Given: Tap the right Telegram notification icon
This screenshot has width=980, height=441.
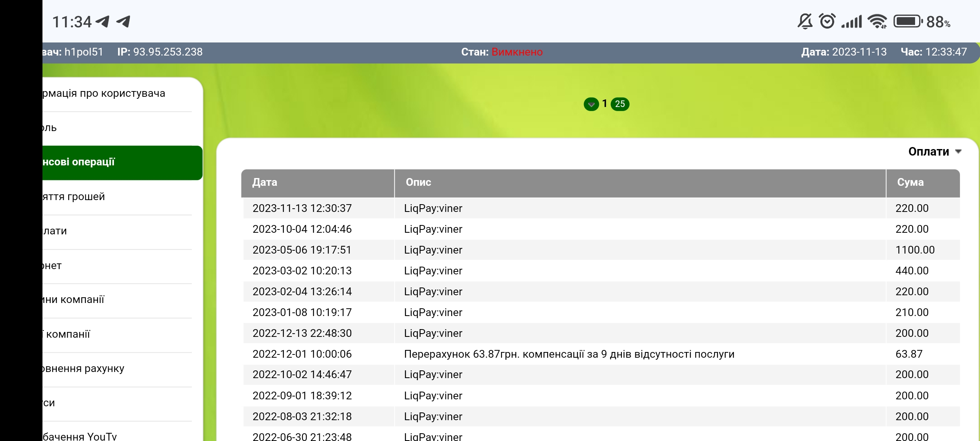Looking at the screenshot, I should (123, 21).
